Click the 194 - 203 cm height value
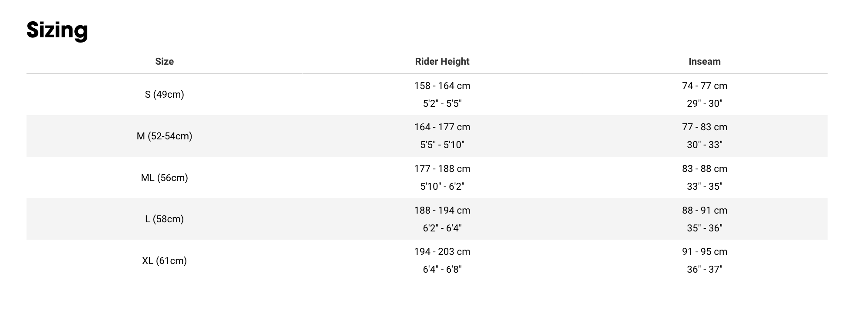Viewport: 868px width, 310px height. [442, 252]
